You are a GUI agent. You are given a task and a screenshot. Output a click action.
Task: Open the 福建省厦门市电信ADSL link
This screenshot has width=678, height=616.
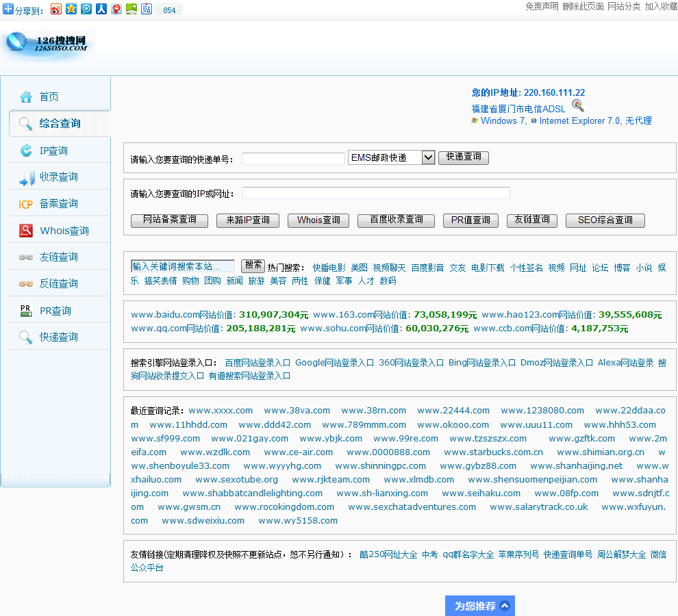coord(518,109)
